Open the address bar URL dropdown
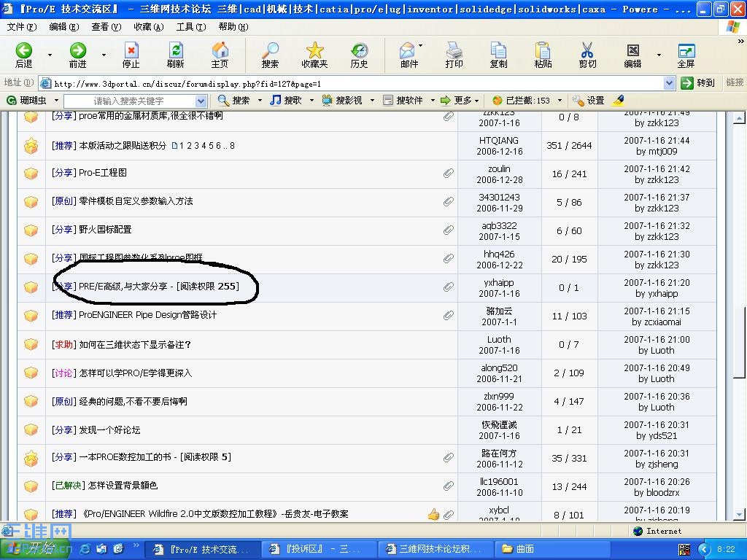747x560 pixels. click(x=670, y=83)
